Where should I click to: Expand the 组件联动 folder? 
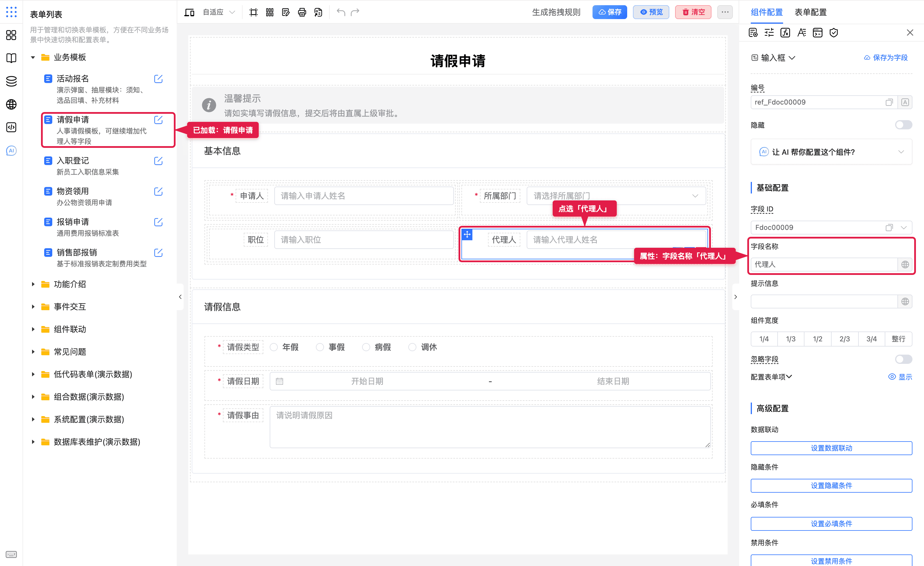click(x=33, y=329)
